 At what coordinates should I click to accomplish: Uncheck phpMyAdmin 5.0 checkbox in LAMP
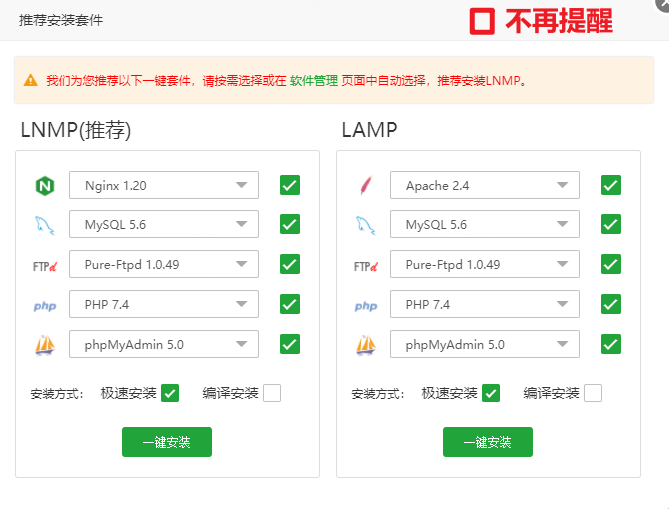pos(611,344)
